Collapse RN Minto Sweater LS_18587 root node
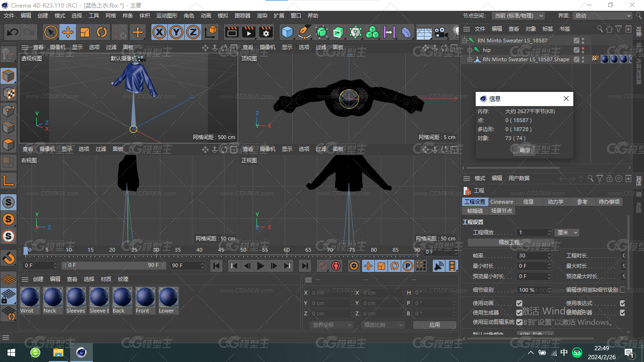Screen dimensions: 644x362 pos(465,41)
